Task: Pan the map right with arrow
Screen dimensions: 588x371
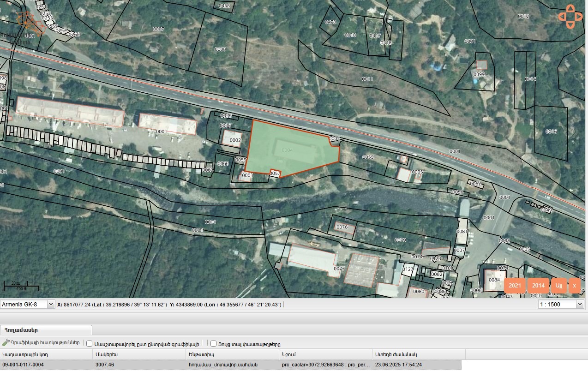Action: click(579, 17)
